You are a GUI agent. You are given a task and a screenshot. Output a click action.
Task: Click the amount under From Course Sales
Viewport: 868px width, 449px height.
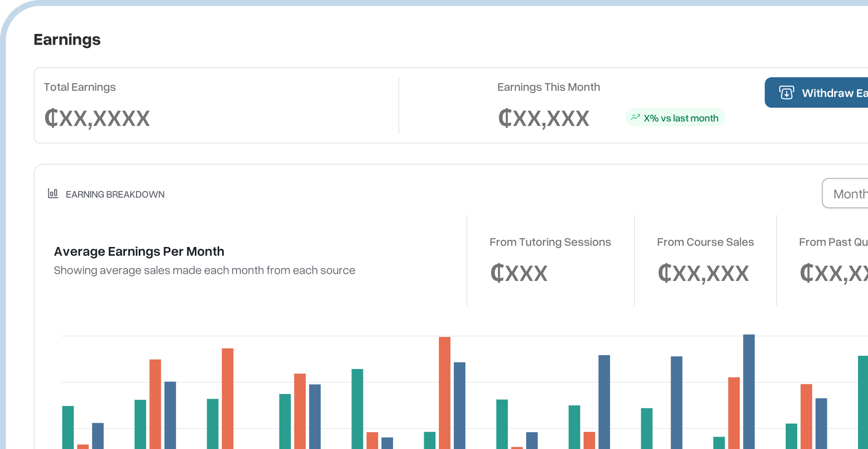703,273
